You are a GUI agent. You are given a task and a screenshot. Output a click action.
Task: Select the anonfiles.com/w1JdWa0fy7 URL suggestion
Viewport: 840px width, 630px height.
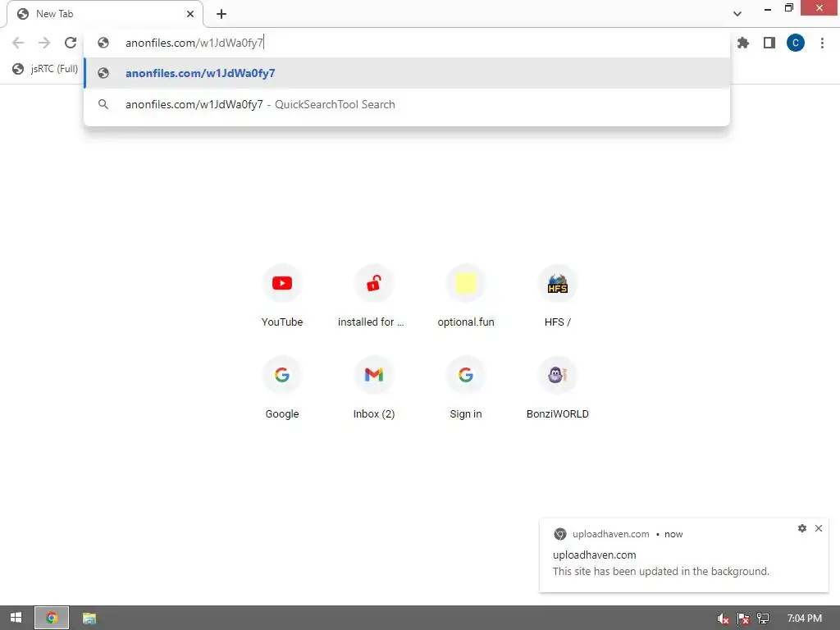pos(407,73)
